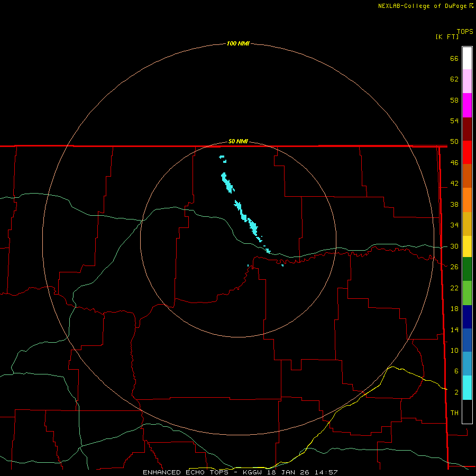The width and height of the screenshot is (476, 476).
Task: Click the TH legend label
Action: [x=454, y=413]
